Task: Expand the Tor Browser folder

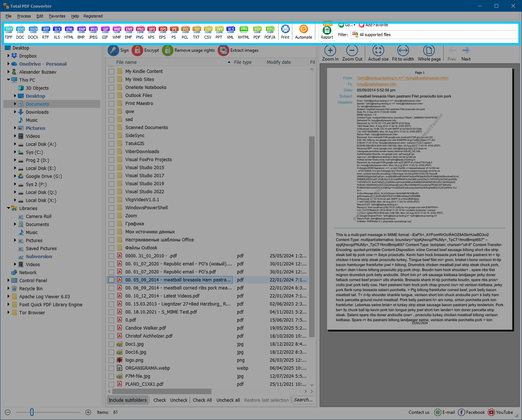Action: click(8, 312)
